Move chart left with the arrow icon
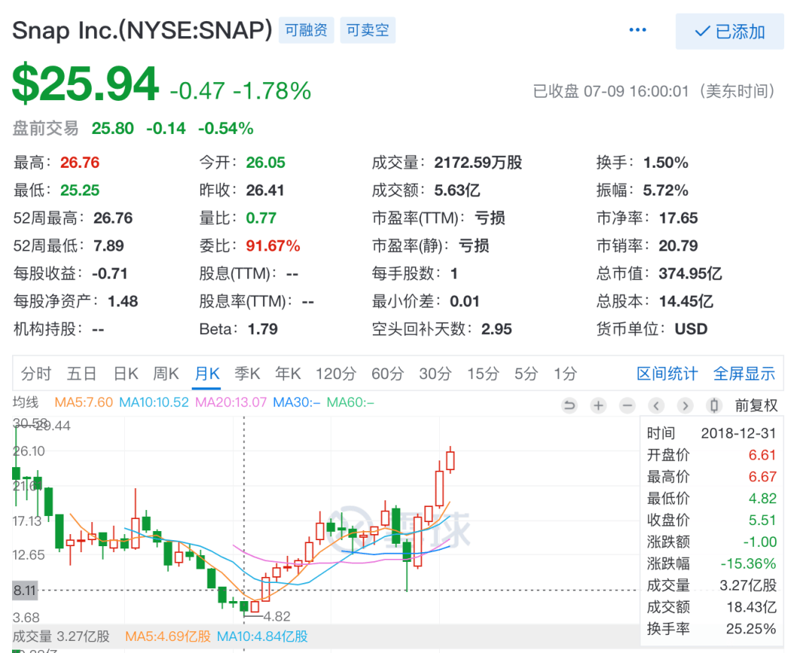The image size is (812, 653). click(x=656, y=405)
